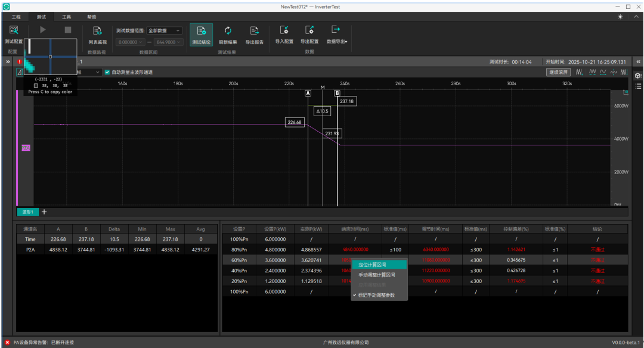Click the 导入配置 import configuration icon
Viewport: 644px width, 348px height.
284,30
